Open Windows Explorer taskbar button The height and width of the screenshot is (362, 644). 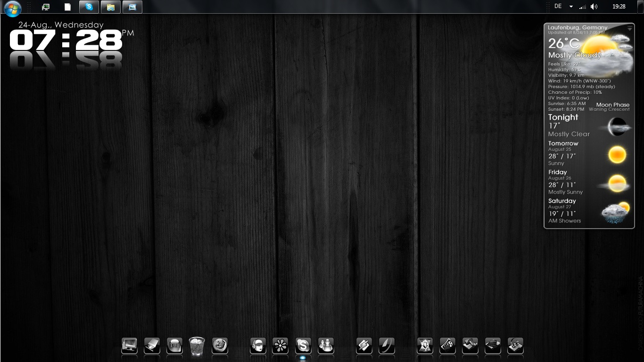coord(110,7)
